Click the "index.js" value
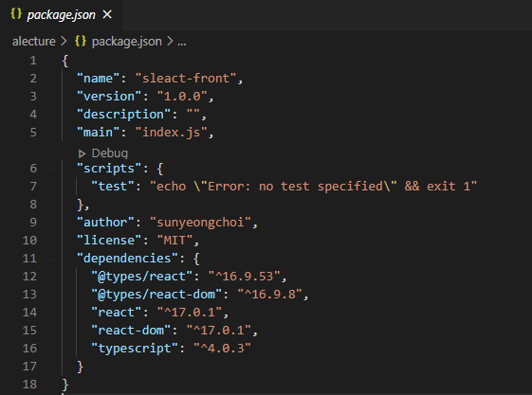The image size is (532, 395). pyautogui.click(x=171, y=132)
